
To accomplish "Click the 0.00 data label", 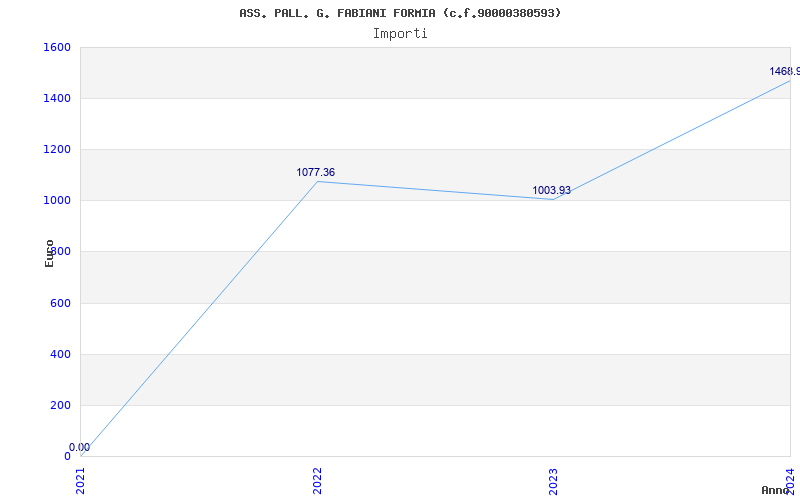I will click(x=80, y=447).
